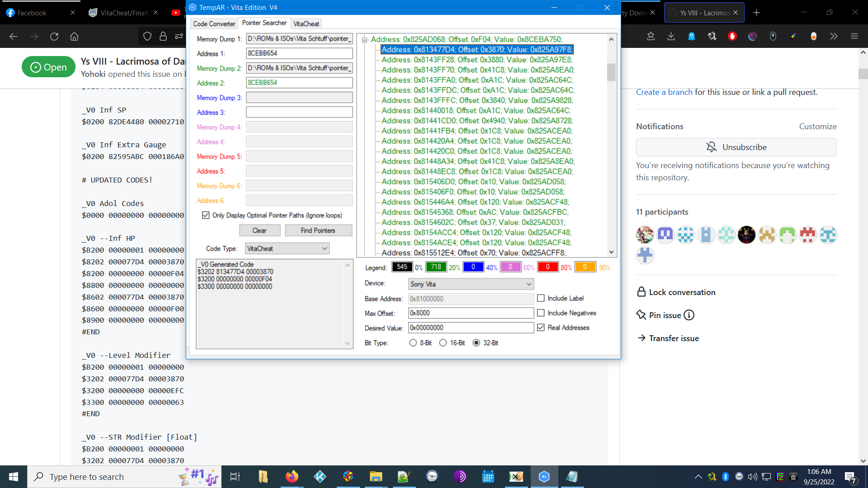Click the Unsubscribe button

(x=736, y=147)
